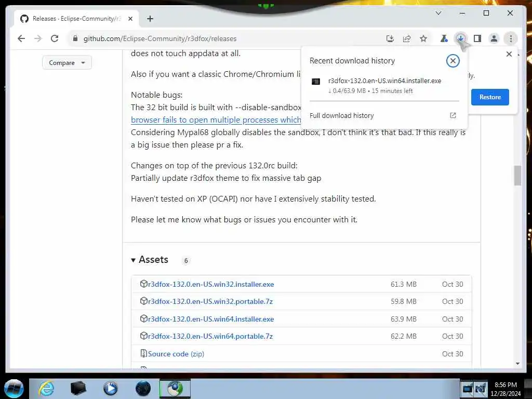Click the forward navigation arrow
The width and height of the screenshot is (532, 399).
pyautogui.click(x=38, y=38)
